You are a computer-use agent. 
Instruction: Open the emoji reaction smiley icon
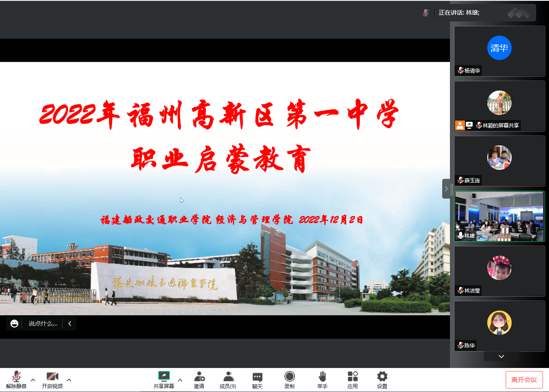click(15, 324)
